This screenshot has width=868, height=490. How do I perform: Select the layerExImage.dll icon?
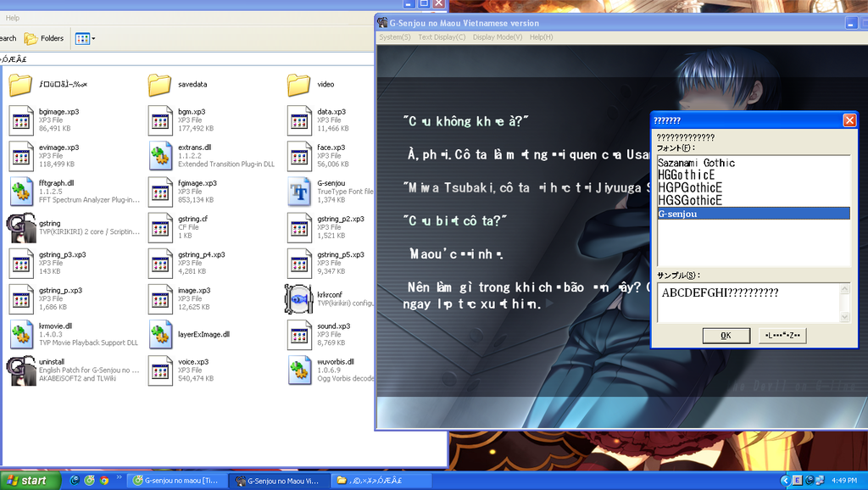click(x=160, y=334)
